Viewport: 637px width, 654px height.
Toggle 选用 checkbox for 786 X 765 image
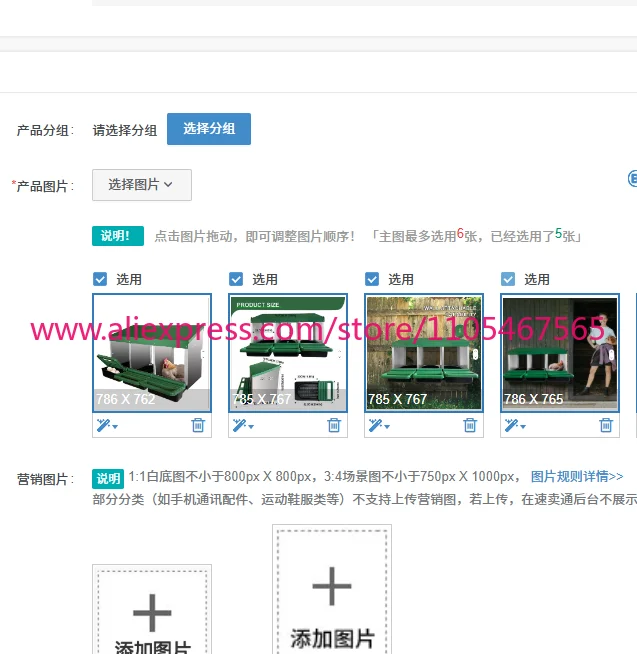[x=508, y=279]
